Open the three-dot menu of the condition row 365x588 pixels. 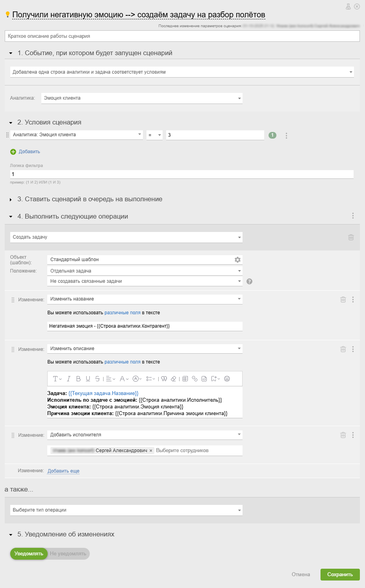[x=286, y=135]
